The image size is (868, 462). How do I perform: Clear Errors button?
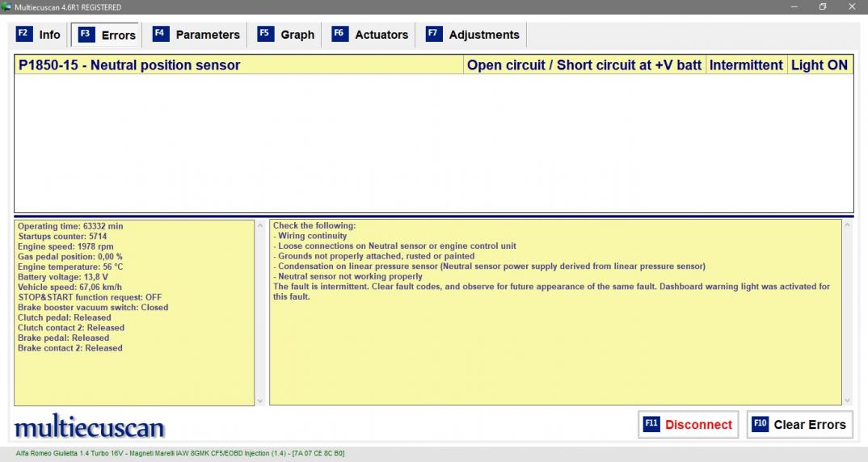(x=799, y=424)
